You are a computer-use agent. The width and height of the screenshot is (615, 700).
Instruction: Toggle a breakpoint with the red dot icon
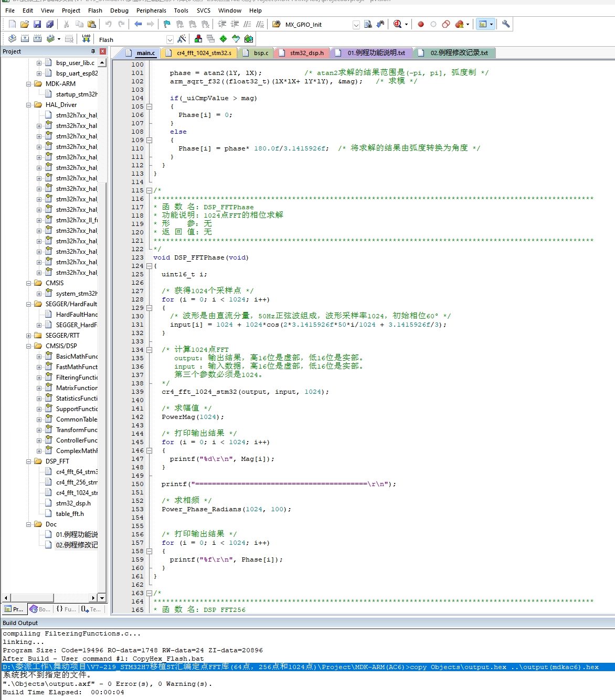[421, 24]
